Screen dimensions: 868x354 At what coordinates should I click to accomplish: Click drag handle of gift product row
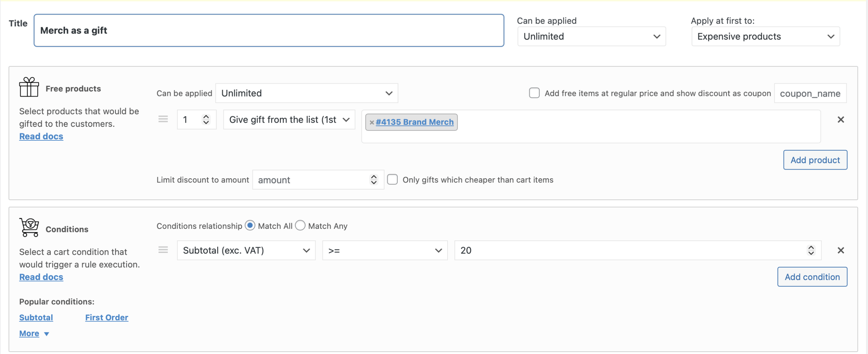tap(163, 119)
